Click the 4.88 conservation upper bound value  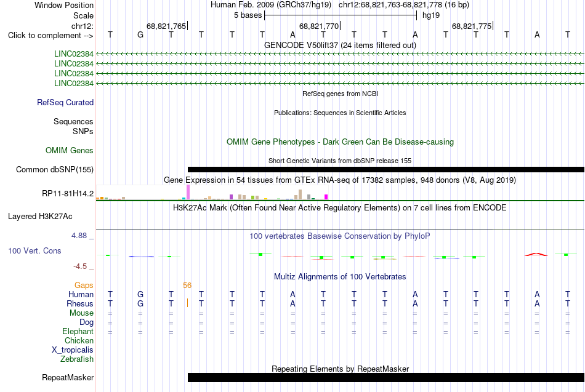[79, 236]
